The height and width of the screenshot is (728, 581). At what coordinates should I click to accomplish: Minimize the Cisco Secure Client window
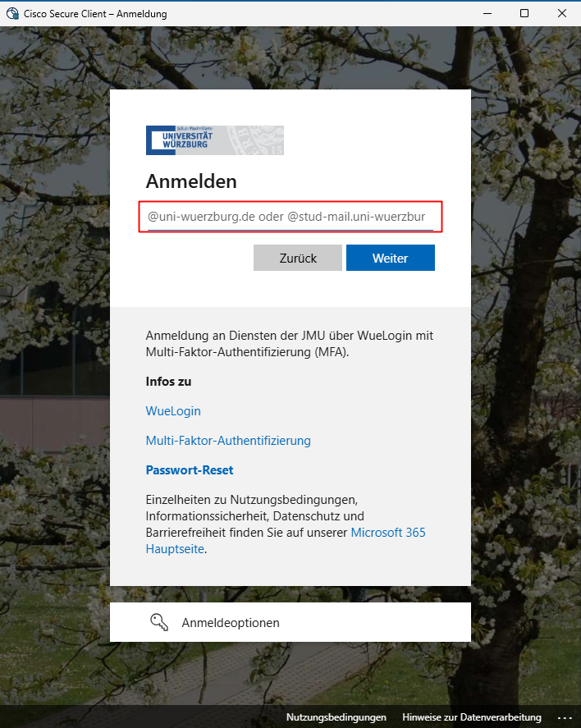487,13
